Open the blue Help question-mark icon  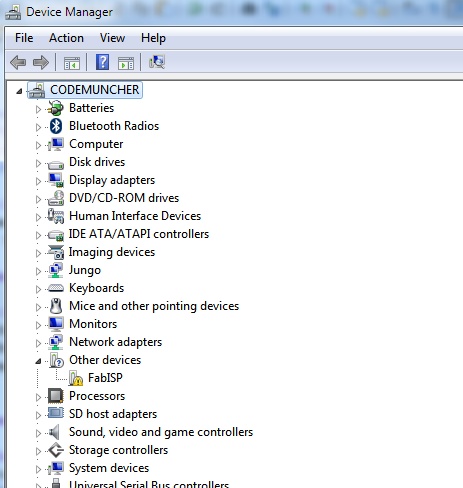tap(102, 62)
